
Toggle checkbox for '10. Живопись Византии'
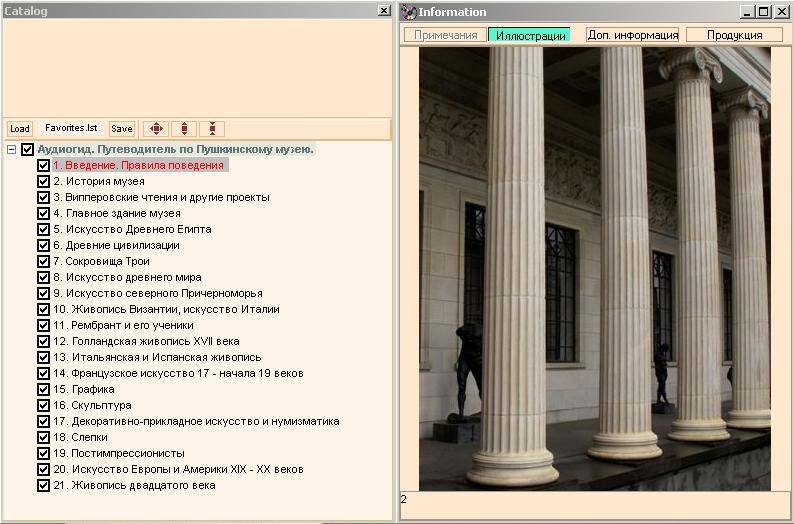[x=43, y=309]
